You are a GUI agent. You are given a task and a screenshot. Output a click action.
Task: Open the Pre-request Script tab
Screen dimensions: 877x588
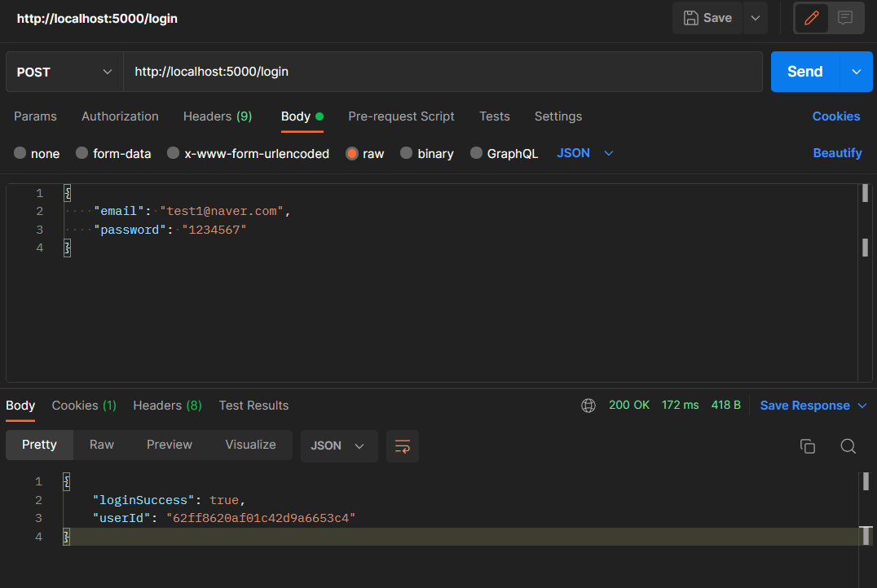[x=401, y=116]
